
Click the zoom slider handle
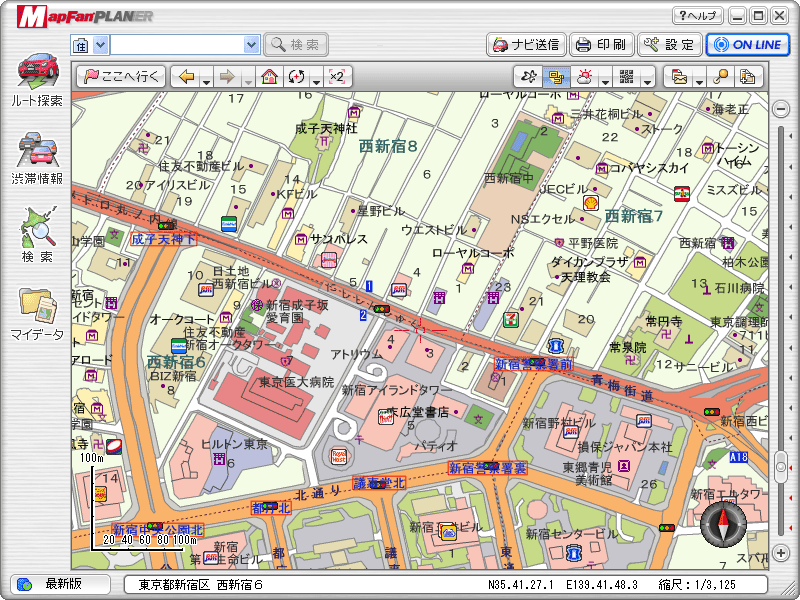pyautogui.click(x=781, y=467)
